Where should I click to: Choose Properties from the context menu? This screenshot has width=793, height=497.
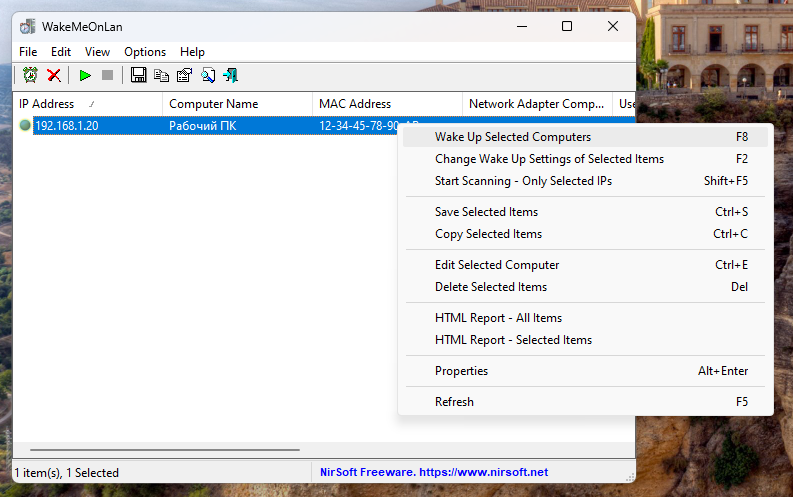point(586,371)
